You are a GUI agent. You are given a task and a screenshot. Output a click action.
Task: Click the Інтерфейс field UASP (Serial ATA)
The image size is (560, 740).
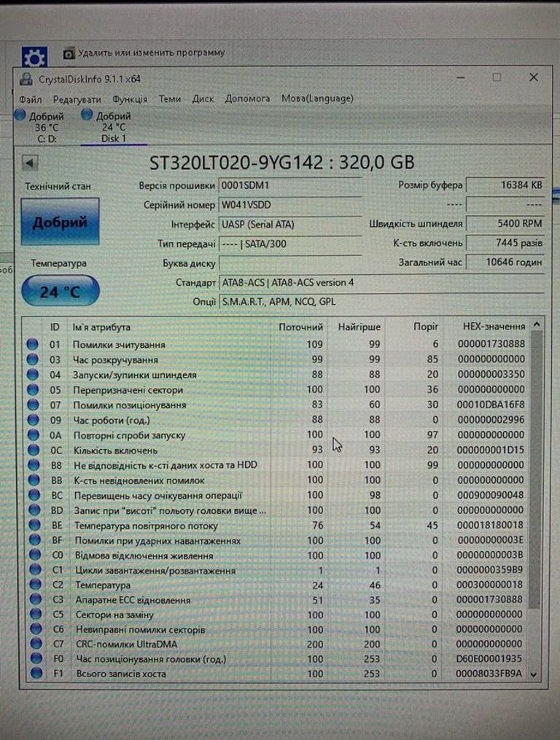point(290,225)
